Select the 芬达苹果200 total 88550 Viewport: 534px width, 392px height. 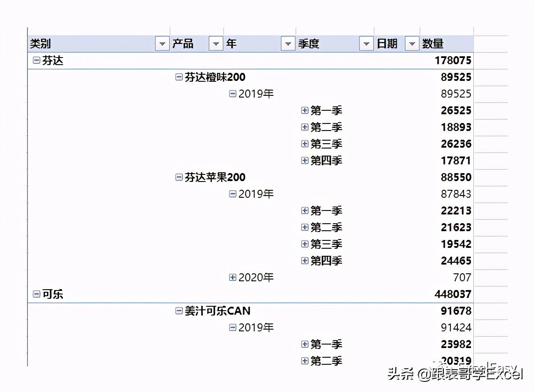(456, 178)
